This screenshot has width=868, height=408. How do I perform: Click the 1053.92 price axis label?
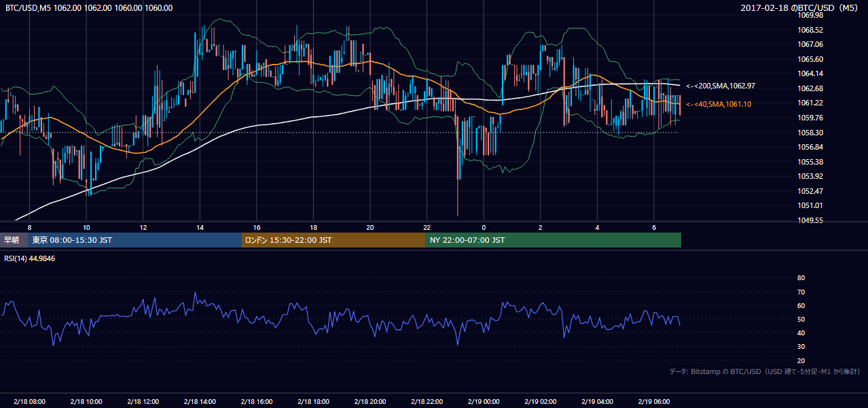click(x=811, y=176)
